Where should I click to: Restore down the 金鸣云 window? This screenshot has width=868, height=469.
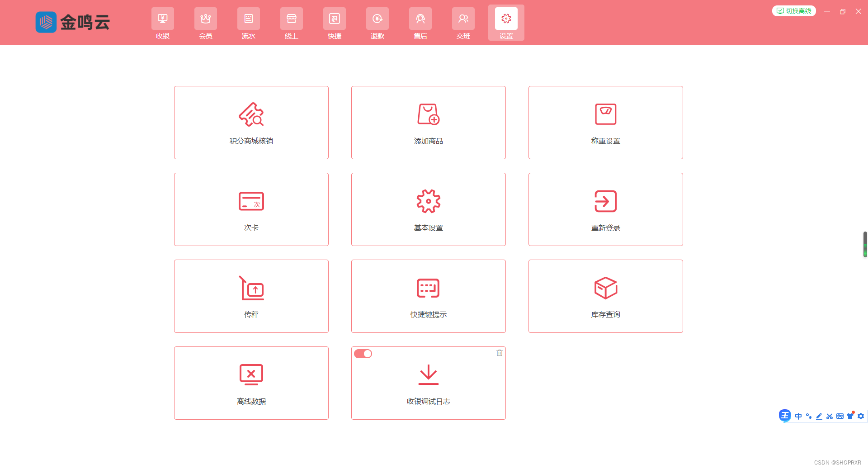843,11
